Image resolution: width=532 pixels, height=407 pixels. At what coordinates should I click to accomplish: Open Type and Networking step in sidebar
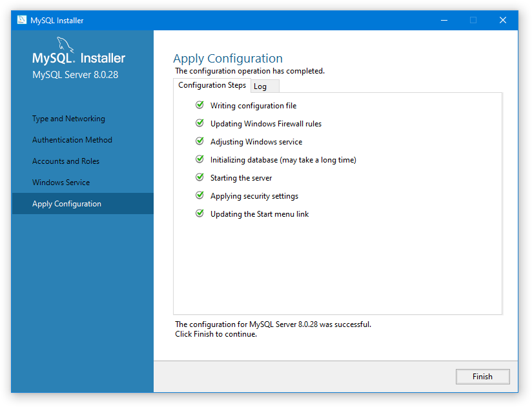point(68,119)
